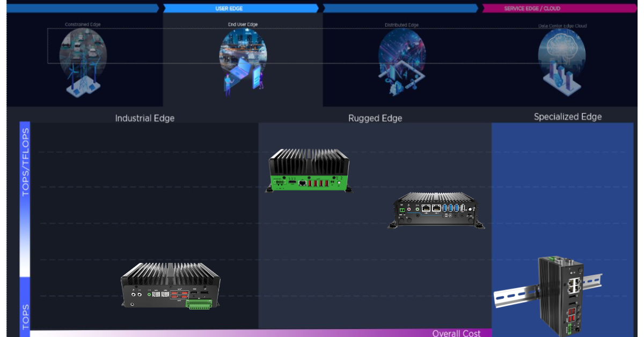This screenshot has width=644, height=337.
Task: Click the 'Industrial Edge' heading
Action: tap(145, 118)
